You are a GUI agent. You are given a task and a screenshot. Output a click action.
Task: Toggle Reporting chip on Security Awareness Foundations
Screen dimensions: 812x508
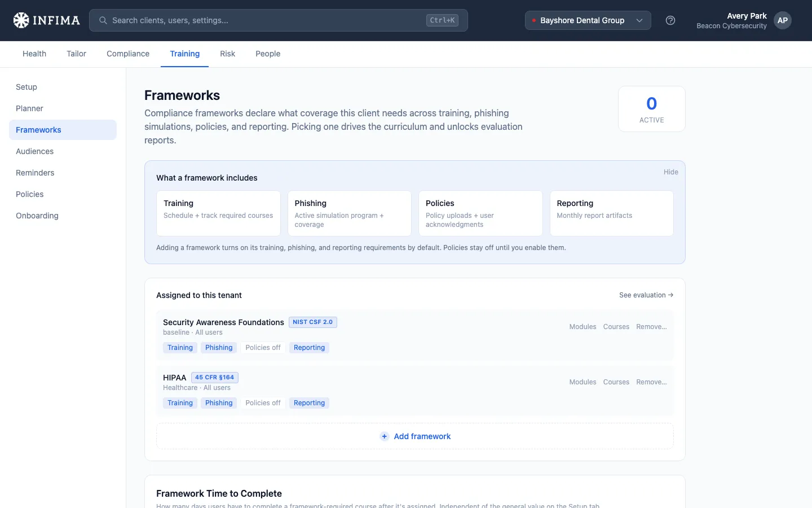coord(309,348)
